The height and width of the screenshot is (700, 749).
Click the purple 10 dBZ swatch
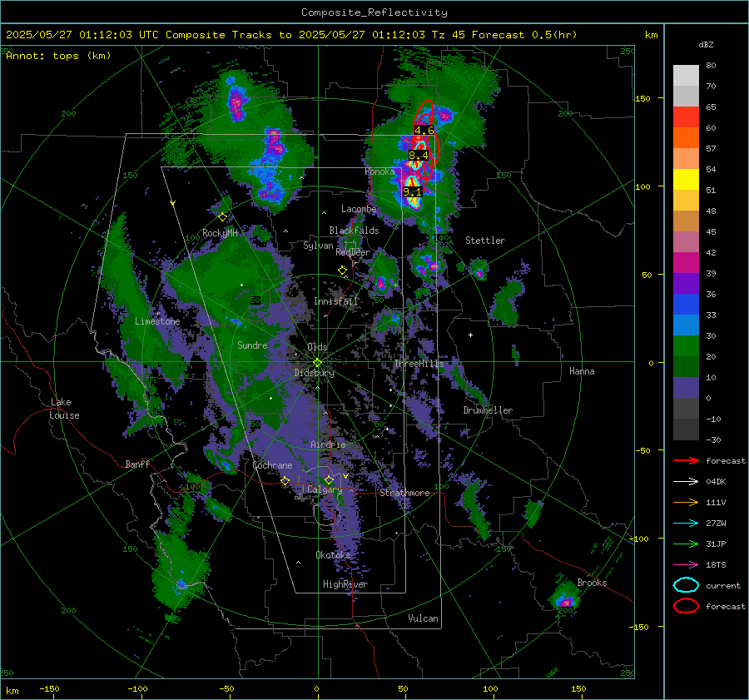(686, 387)
